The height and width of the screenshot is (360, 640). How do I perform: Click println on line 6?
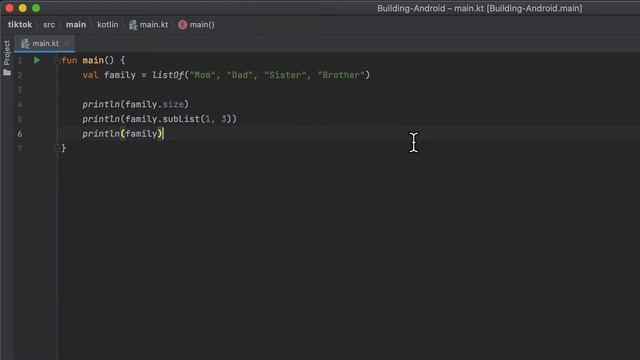click(101, 134)
